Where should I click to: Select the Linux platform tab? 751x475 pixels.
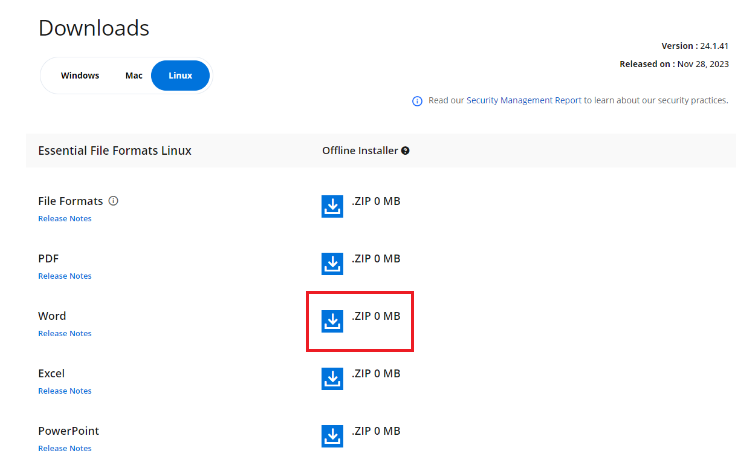[181, 76]
